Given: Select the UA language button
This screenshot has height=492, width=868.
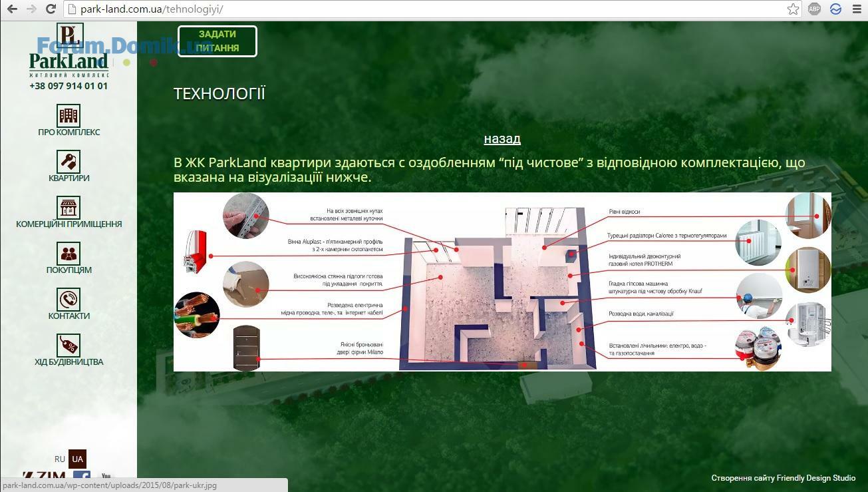Looking at the screenshot, I should coord(78,459).
